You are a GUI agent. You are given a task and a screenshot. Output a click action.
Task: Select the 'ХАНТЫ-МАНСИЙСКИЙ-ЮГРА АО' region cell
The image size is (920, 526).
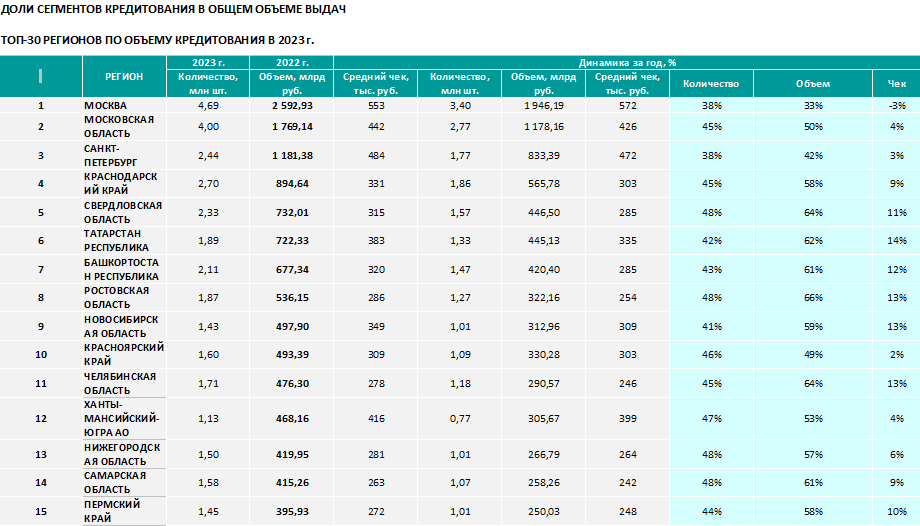124,419
